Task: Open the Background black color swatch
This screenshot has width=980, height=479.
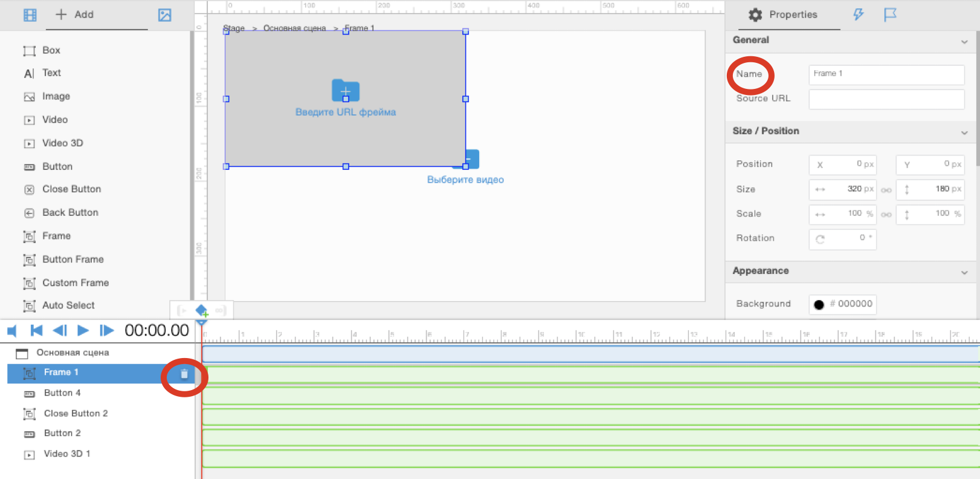Action: (819, 304)
